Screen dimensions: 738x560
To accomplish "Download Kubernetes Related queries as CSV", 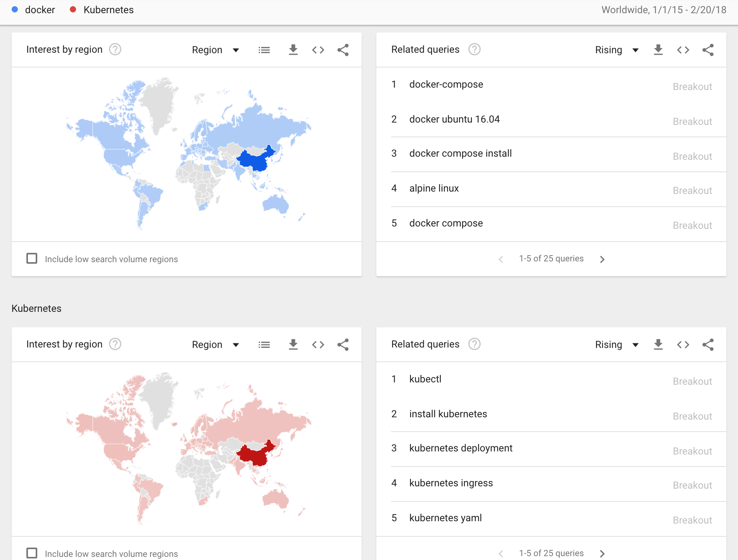I will click(658, 344).
